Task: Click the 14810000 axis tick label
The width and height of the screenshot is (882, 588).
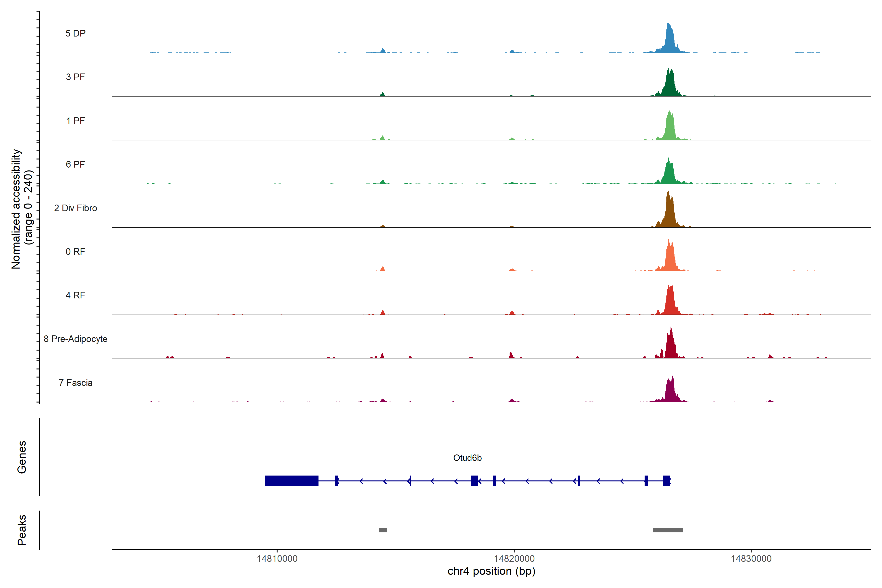Action: [277, 558]
